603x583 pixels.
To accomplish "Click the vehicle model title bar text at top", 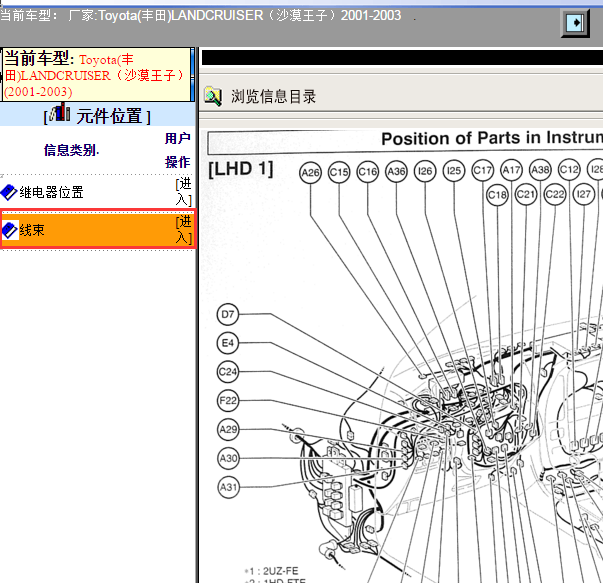I will 200,15.
